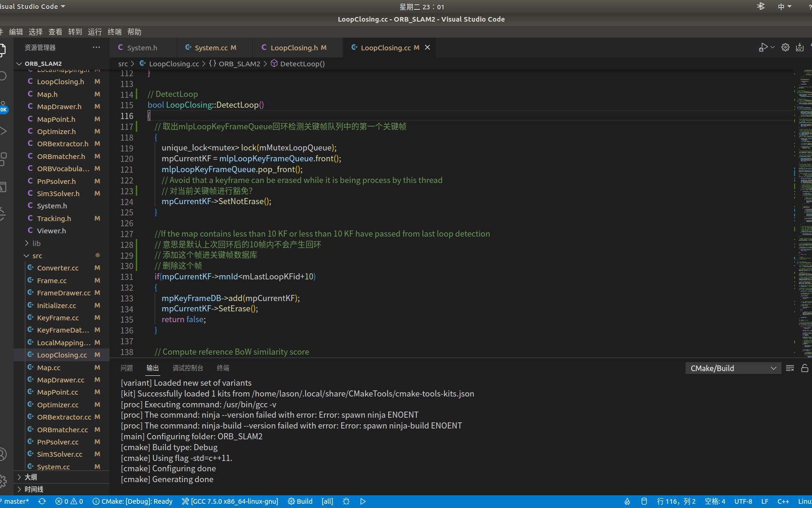Switch to the LoopClosing.h tab
Image resolution: width=812 pixels, height=508 pixels.
coord(298,48)
